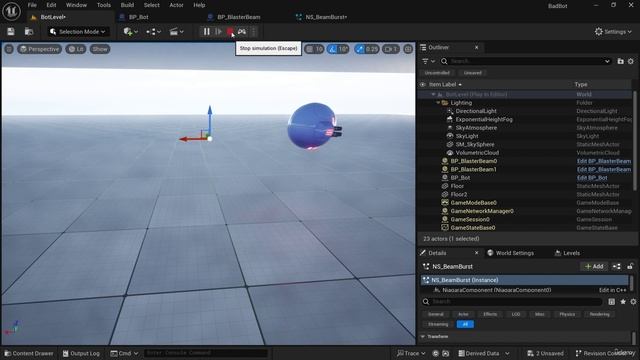Open the Settings dropdown in the toolbar

(x=613, y=31)
